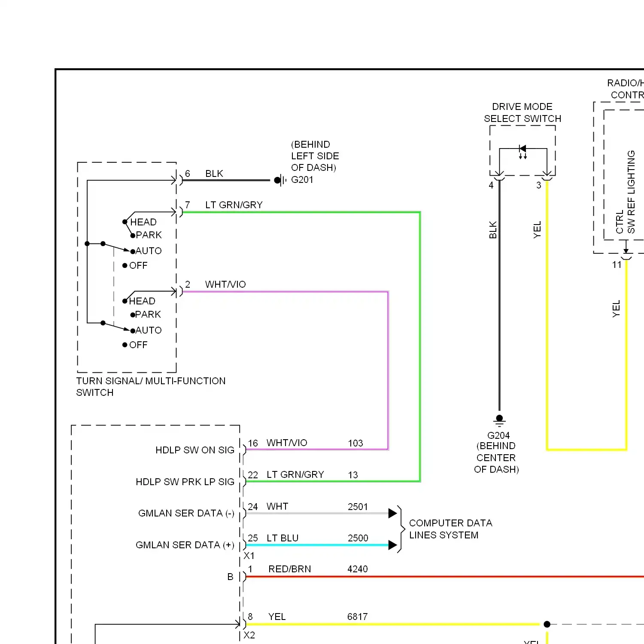Screen dimensions: 644x644
Task: Click the LT GRN/GRY label at pin 7
Action: point(234,205)
